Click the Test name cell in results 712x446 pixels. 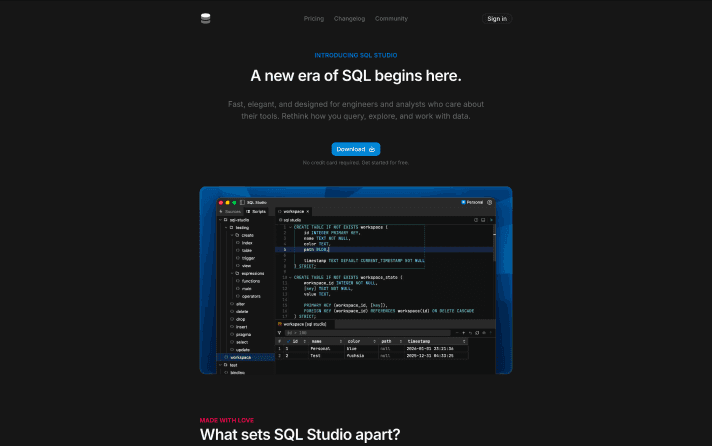coord(326,356)
